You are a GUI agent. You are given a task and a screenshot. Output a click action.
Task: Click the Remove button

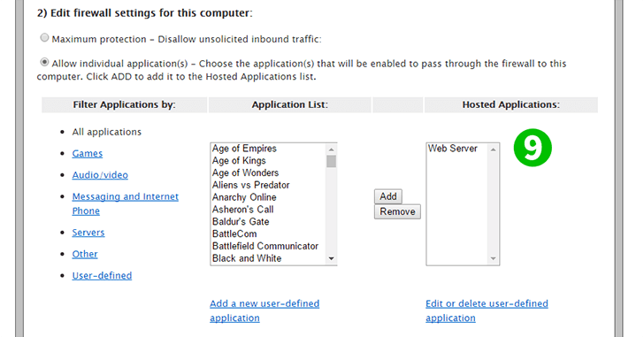[x=397, y=211]
